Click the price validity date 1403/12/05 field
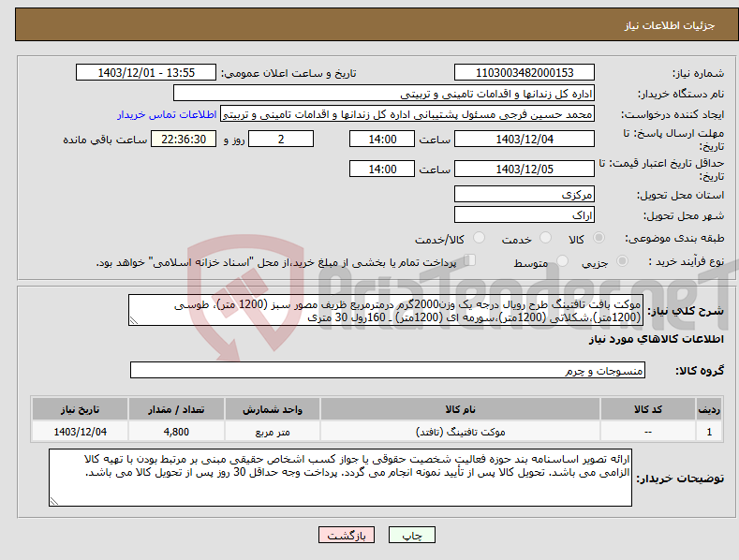The width and height of the screenshot is (739, 560). (525, 169)
